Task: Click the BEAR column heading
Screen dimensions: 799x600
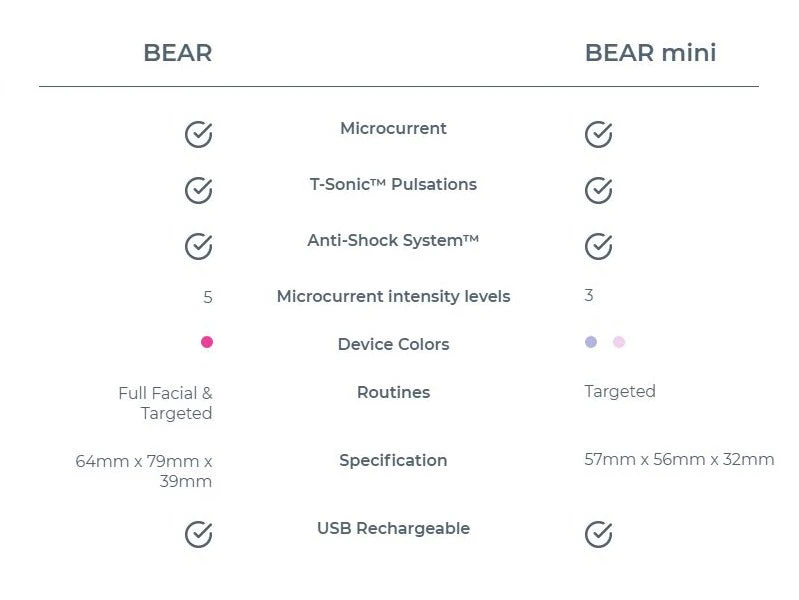Action: [177, 53]
